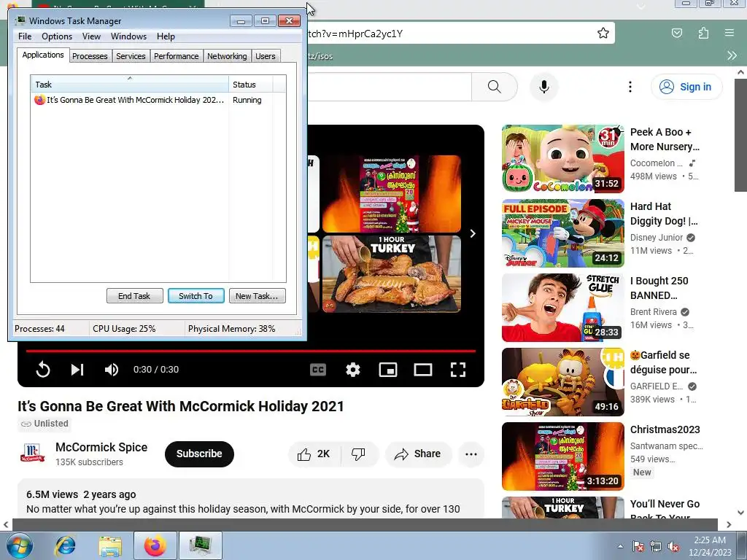This screenshot has height=560, width=747.
Task: Click the horizontal scrollbar at bottom
Action: (365, 524)
